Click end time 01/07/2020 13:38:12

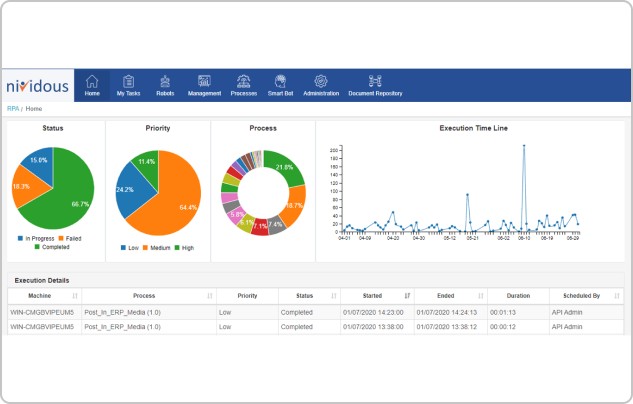tap(446, 327)
